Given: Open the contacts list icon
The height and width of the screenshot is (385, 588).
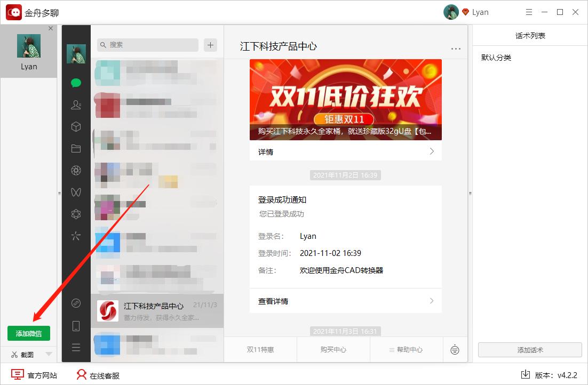Looking at the screenshot, I should (76, 105).
